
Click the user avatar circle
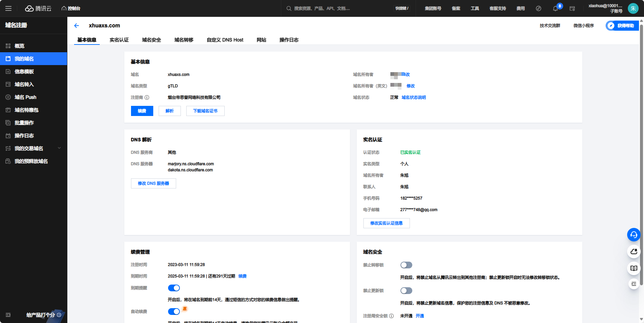coord(633,8)
